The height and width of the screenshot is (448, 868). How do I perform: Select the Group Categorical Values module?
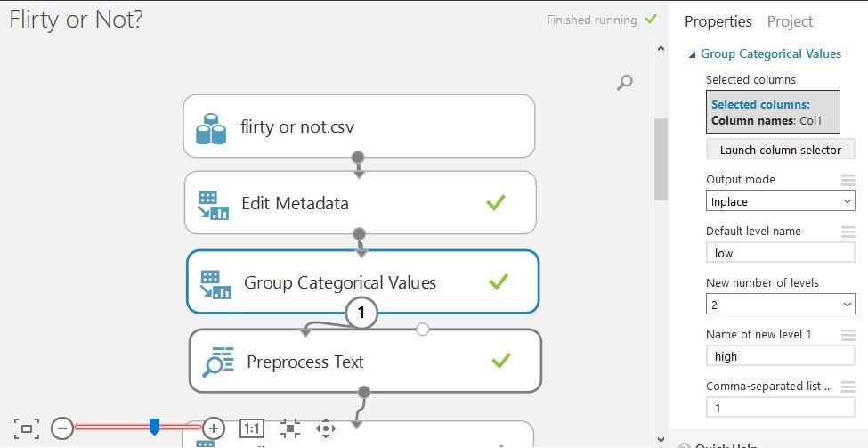coord(339,283)
